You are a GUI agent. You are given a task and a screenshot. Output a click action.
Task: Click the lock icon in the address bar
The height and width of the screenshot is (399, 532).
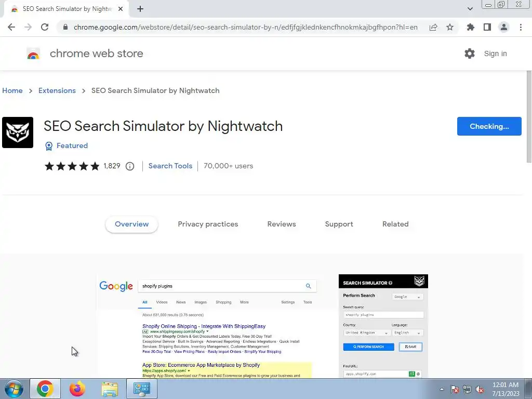pos(65,27)
